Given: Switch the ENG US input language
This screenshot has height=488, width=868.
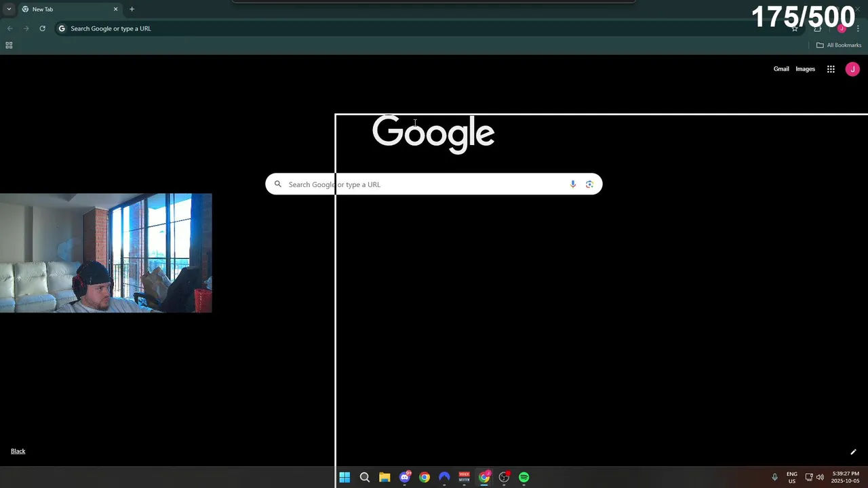Looking at the screenshot, I should [792, 477].
